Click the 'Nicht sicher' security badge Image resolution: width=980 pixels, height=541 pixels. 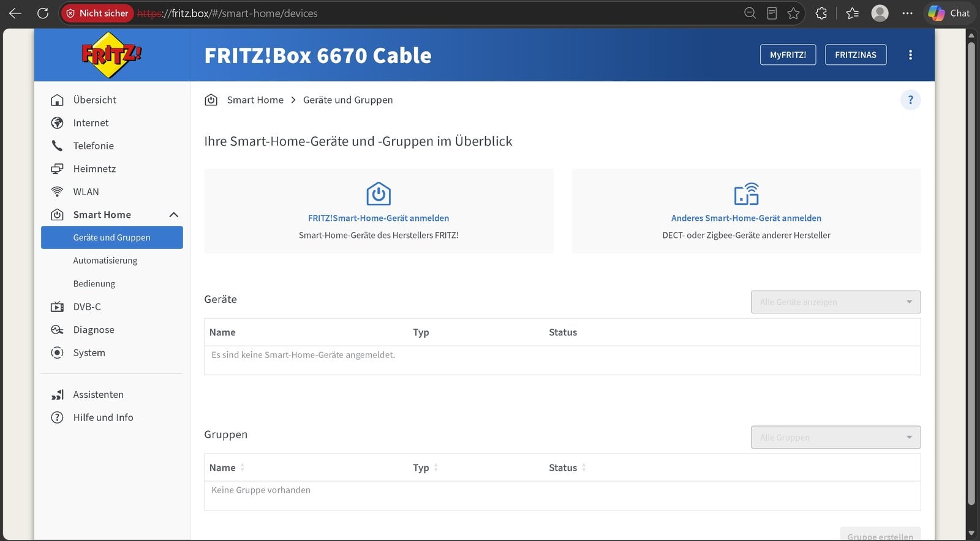97,13
